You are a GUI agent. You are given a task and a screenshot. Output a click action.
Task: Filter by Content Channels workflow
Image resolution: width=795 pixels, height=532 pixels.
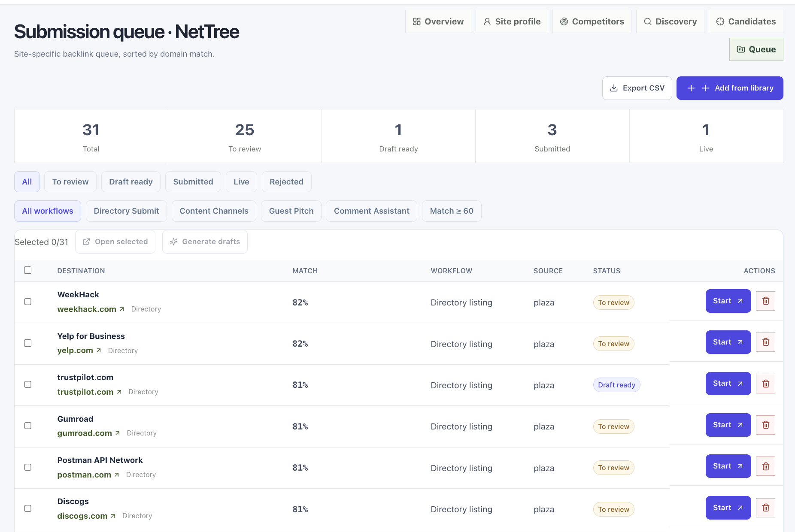tap(214, 211)
